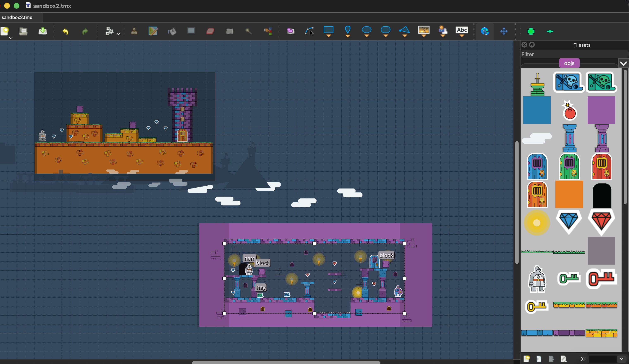This screenshot has height=364, width=629.
Task: Click the green plus toolbar icon
Action: click(531, 31)
